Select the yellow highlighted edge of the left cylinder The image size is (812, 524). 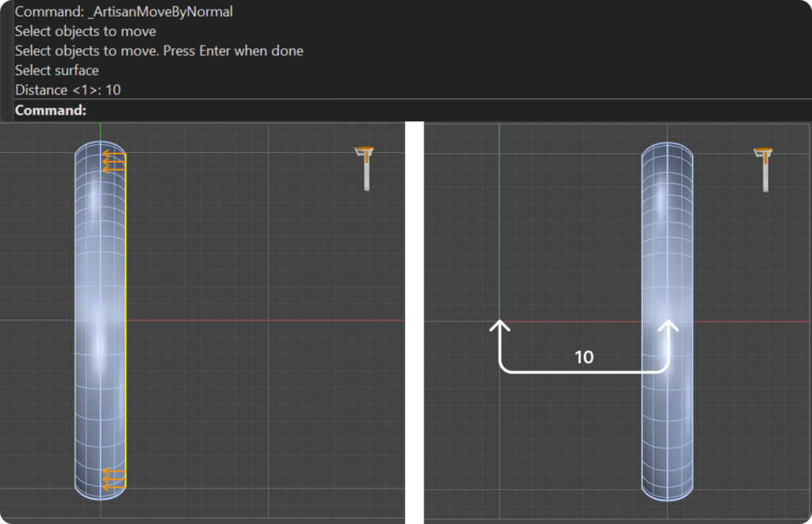click(x=126, y=317)
